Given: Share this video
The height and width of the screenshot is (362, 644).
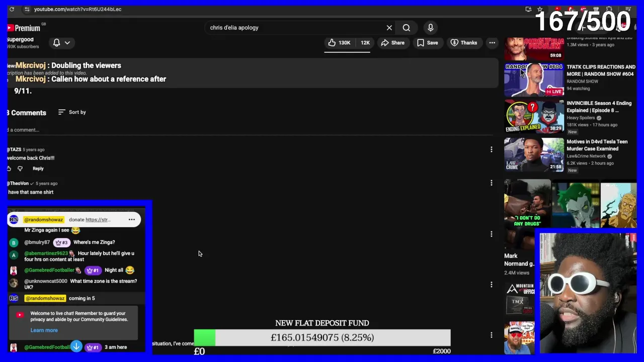Looking at the screenshot, I should click(392, 43).
